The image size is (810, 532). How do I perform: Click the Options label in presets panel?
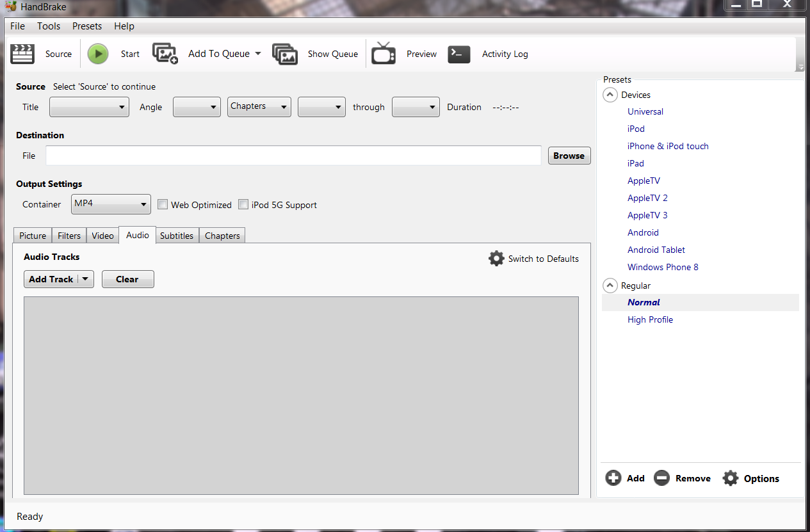[761, 478]
